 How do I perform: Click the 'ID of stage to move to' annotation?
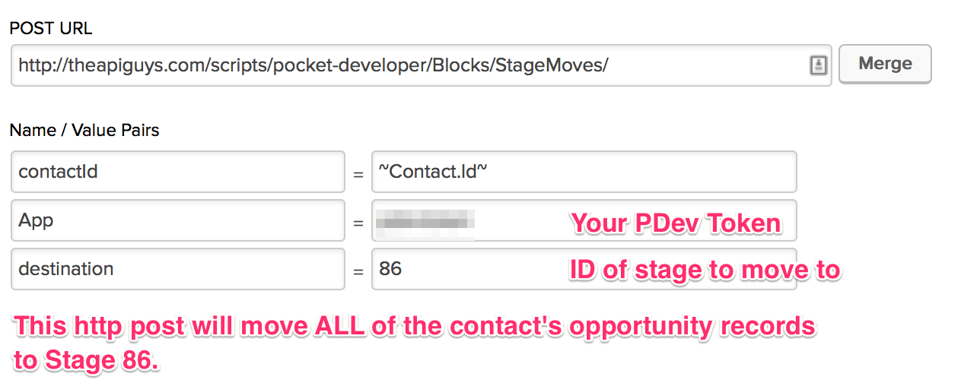705,270
